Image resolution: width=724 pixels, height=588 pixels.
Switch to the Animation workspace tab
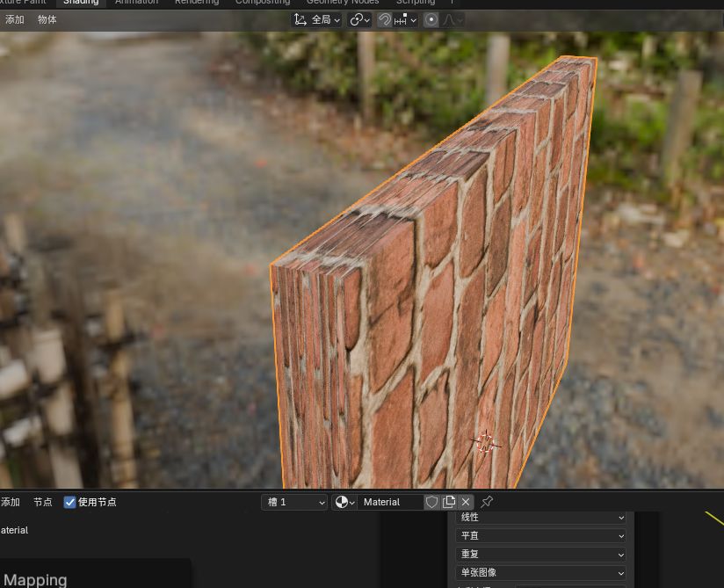pyautogui.click(x=136, y=3)
